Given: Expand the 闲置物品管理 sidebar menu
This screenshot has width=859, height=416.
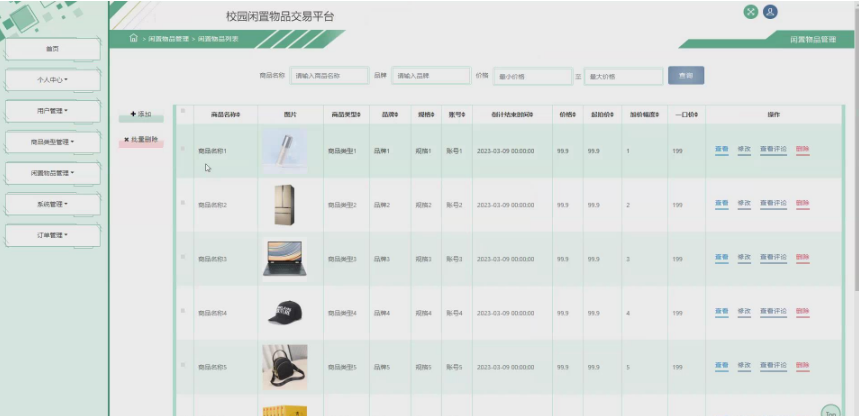Looking at the screenshot, I should coord(53,173).
